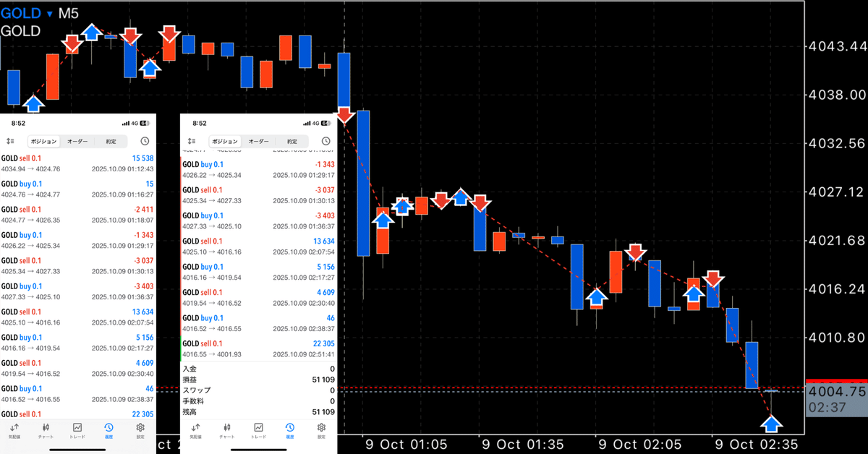Viewport: 868px width, 454px height.
Task: Open the GOLD symbol dropdown arrow
Action: point(49,13)
